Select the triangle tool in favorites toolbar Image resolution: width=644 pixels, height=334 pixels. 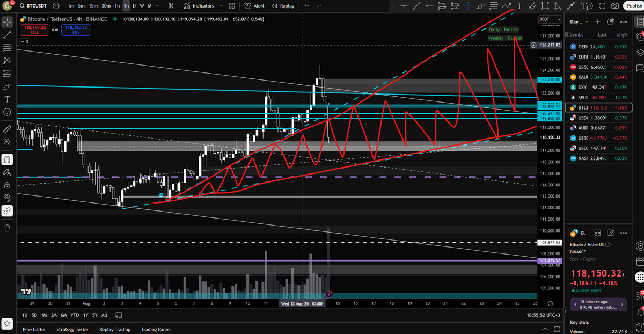(558, 6)
